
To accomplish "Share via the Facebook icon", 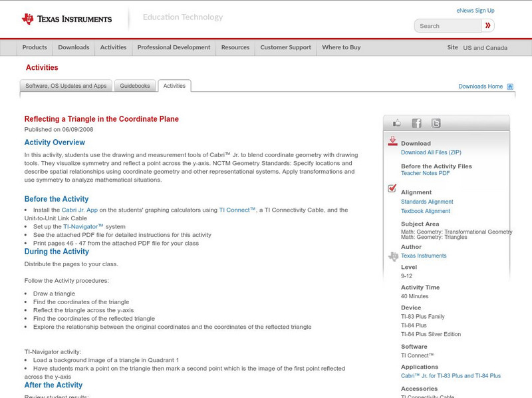I will [416, 123].
